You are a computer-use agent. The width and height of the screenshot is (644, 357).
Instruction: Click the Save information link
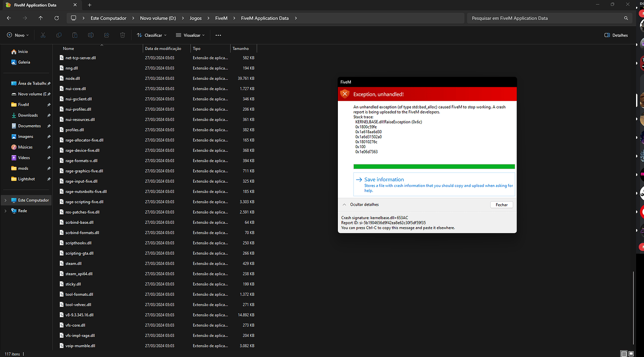[x=385, y=179]
